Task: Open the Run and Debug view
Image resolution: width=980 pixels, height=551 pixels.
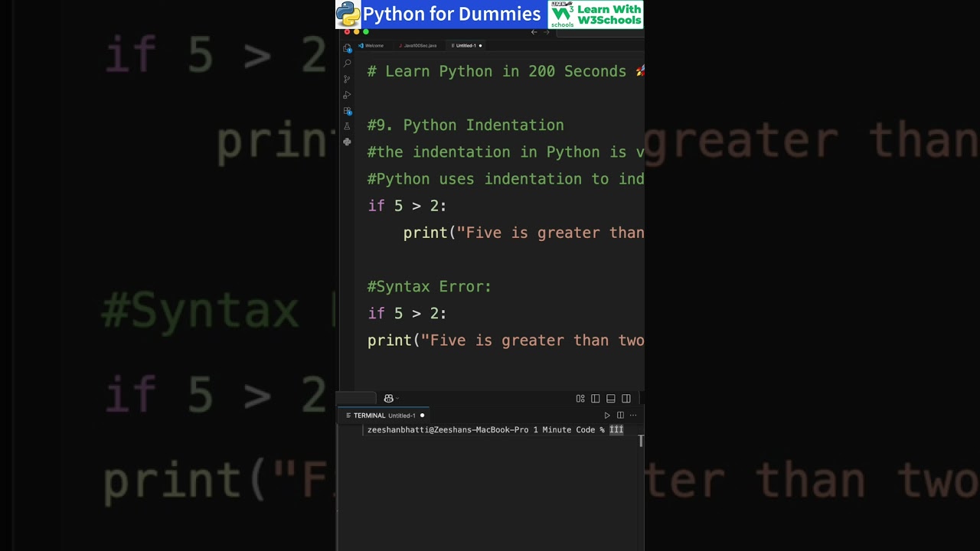Action: coord(347,95)
